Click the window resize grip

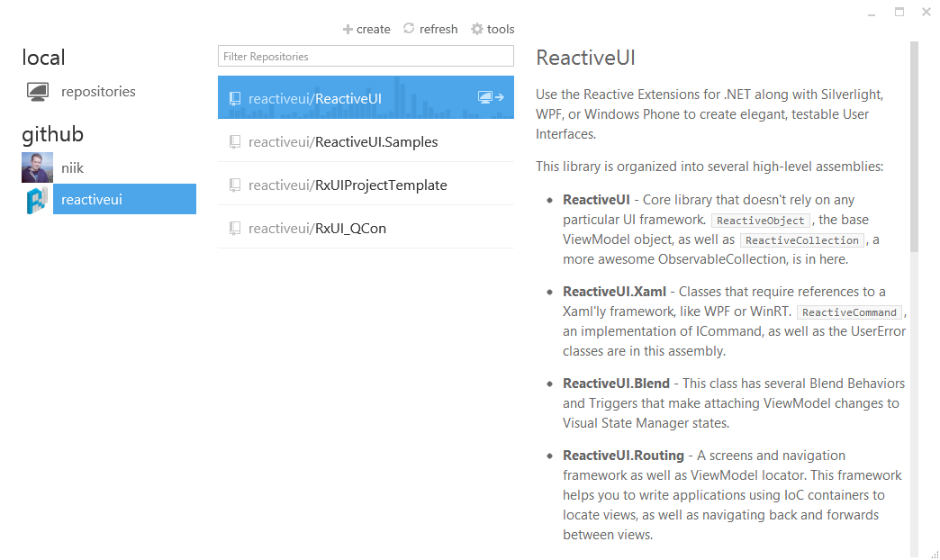(935, 555)
